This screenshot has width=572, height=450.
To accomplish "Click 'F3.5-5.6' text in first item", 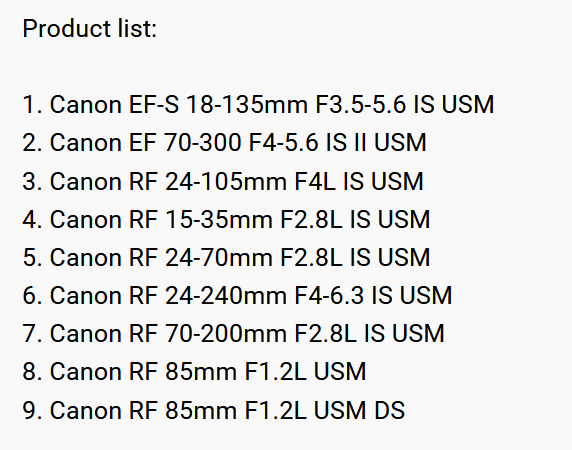I will [361, 105].
